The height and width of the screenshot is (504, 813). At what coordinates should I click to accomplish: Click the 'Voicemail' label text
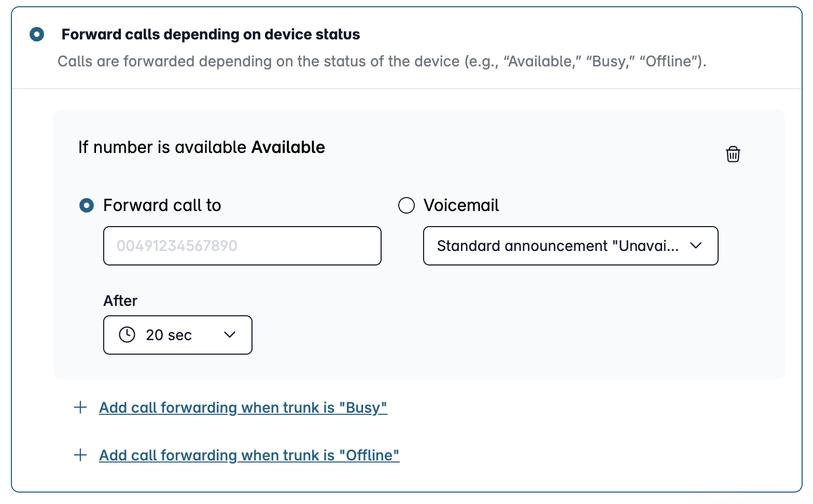[x=461, y=205]
